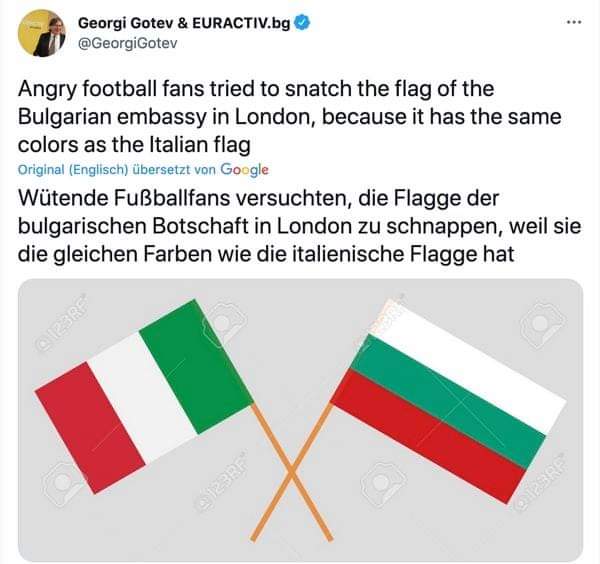This screenshot has height=564, width=600.
Task: Click the Georgi Gotev & EURACTIV.bg display name
Action: coord(184,23)
